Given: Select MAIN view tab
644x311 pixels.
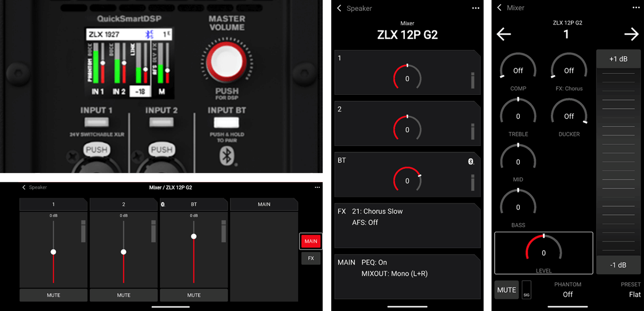Looking at the screenshot, I should 311,241.
